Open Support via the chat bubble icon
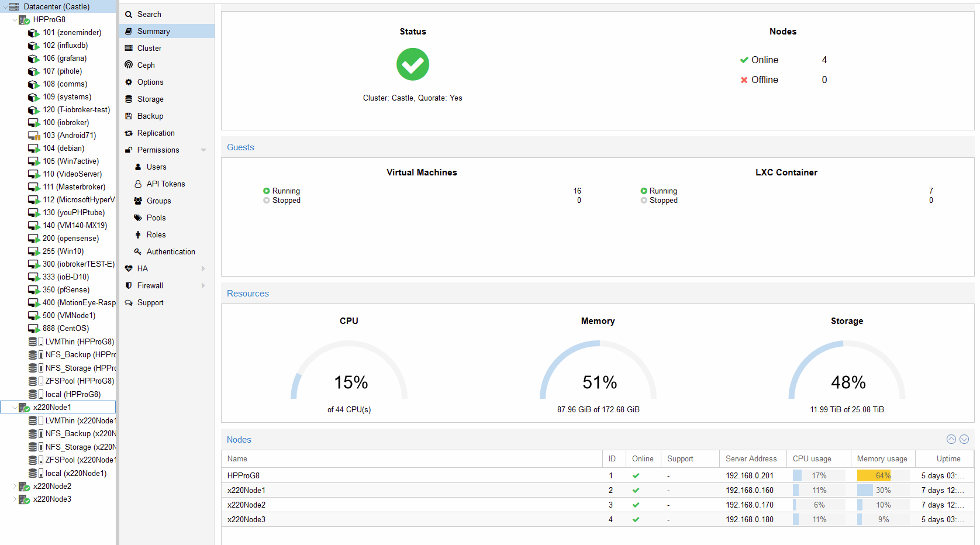Viewport: 980px width, 545px height. click(x=130, y=302)
